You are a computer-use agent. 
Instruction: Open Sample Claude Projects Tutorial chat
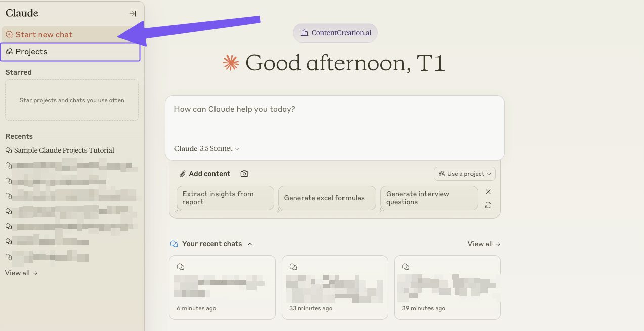(x=64, y=150)
